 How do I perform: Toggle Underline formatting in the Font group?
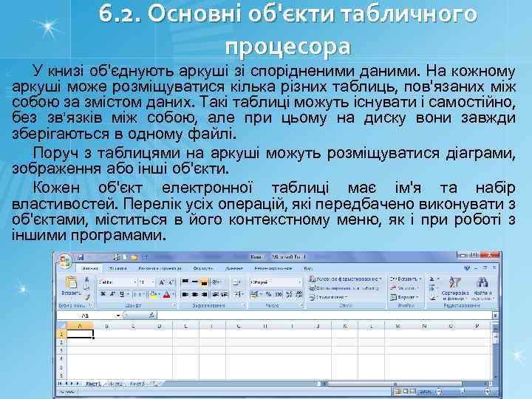(x=122, y=294)
